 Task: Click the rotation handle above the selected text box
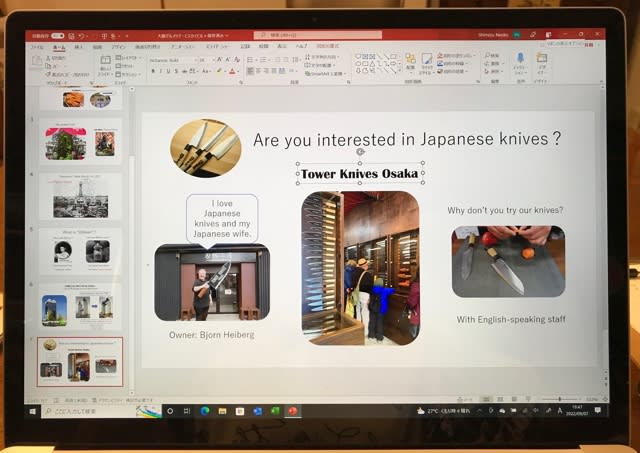[360, 152]
